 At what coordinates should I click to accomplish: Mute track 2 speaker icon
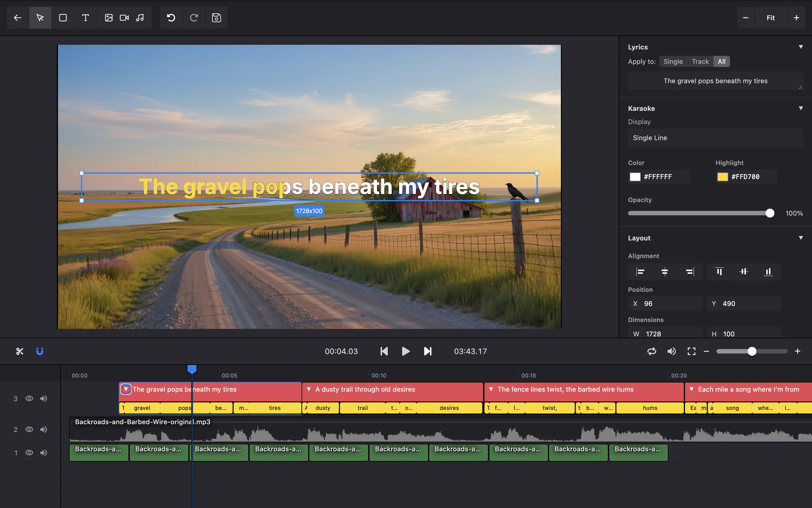coord(44,430)
